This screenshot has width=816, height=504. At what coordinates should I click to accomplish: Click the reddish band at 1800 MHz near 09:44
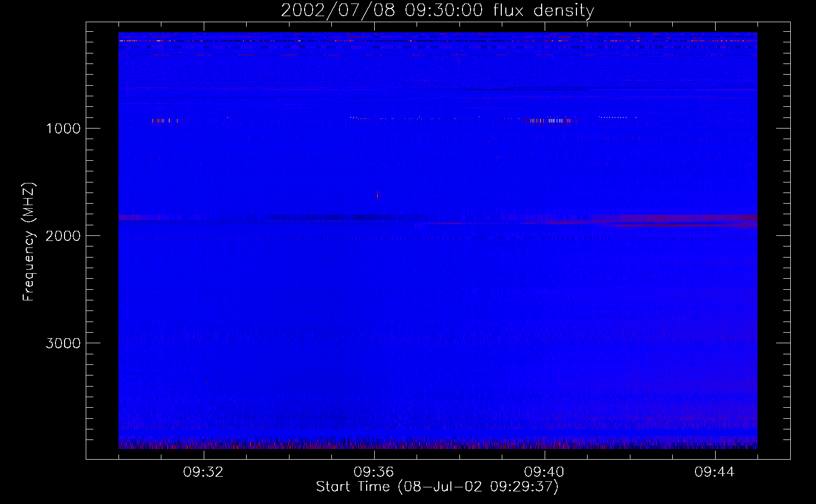click(688, 218)
